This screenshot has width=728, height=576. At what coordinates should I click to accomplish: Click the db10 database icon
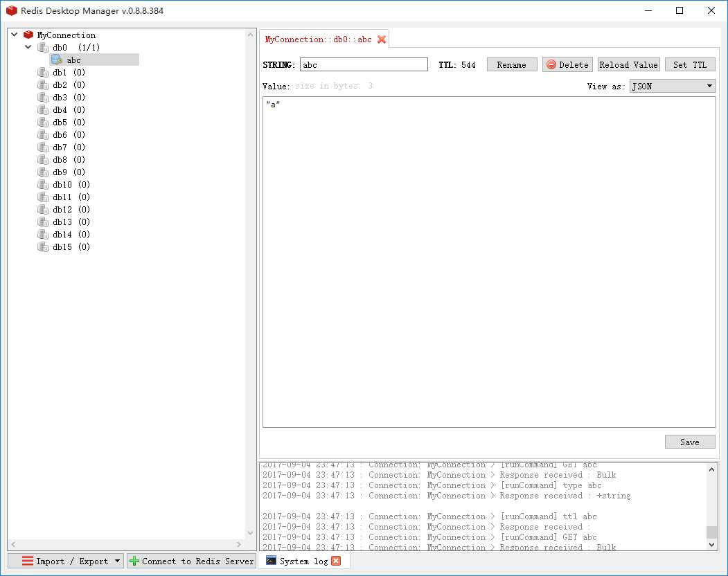click(x=43, y=185)
